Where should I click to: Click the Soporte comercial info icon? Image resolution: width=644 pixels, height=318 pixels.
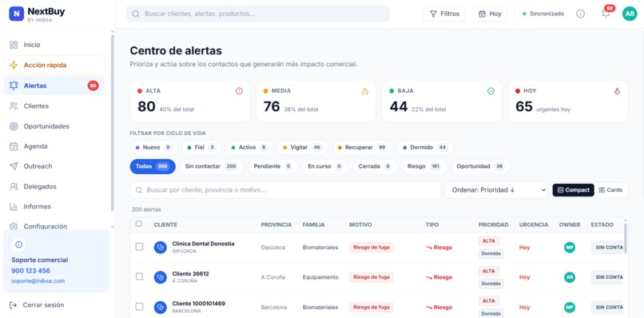click(x=18, y=244)
